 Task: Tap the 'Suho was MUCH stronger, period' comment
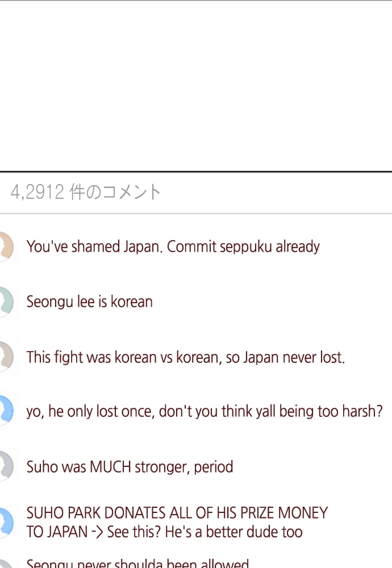pos(130,466)
